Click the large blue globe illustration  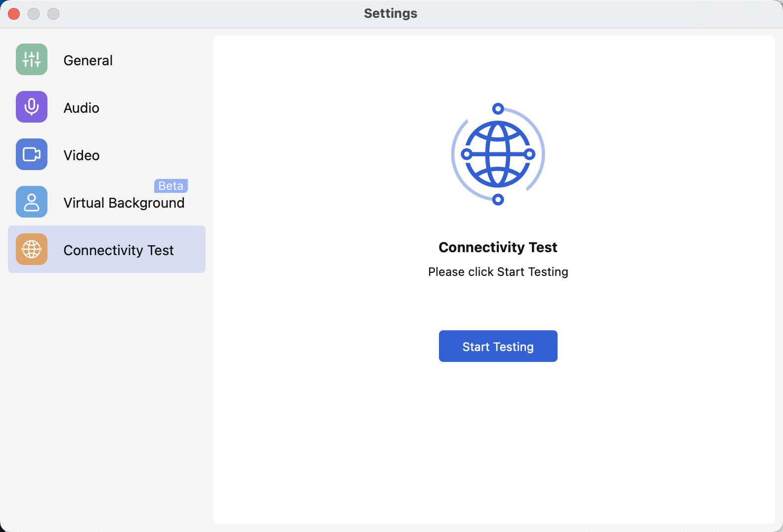(x=498, y=154)
